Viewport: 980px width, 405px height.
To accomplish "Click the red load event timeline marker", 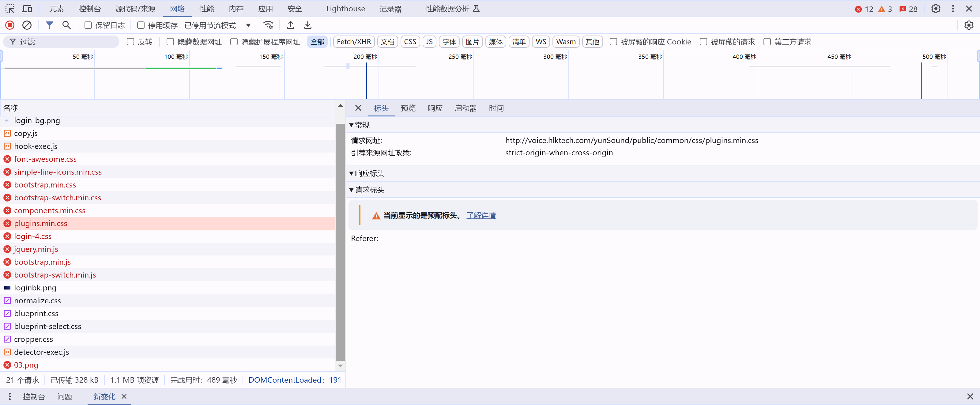I will [x=921, y=81].
